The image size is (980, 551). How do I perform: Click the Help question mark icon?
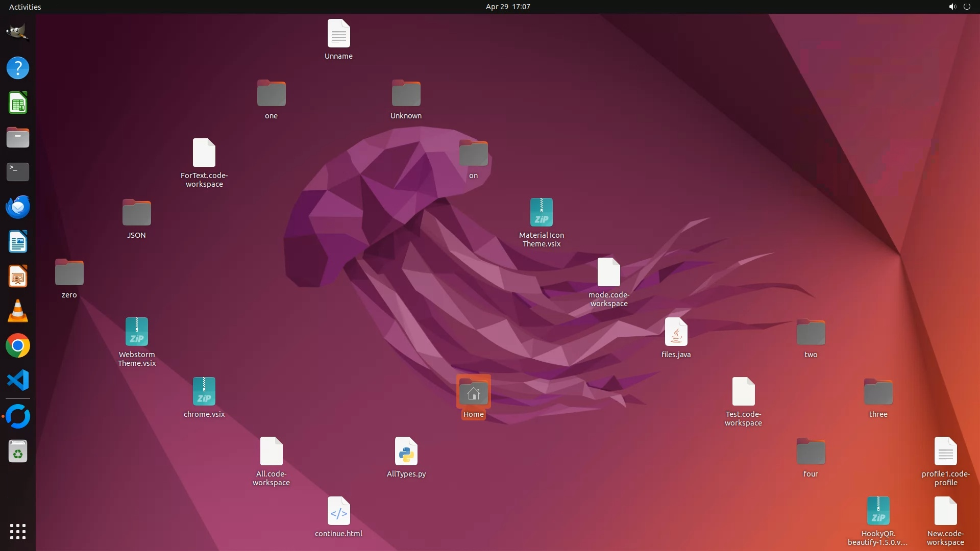pos(17,68)
